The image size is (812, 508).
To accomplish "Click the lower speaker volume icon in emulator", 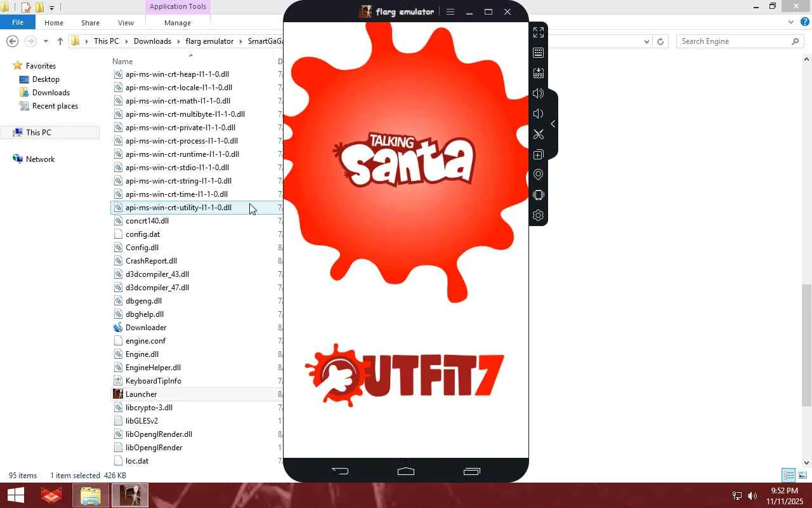I will (x=539, y=114).
